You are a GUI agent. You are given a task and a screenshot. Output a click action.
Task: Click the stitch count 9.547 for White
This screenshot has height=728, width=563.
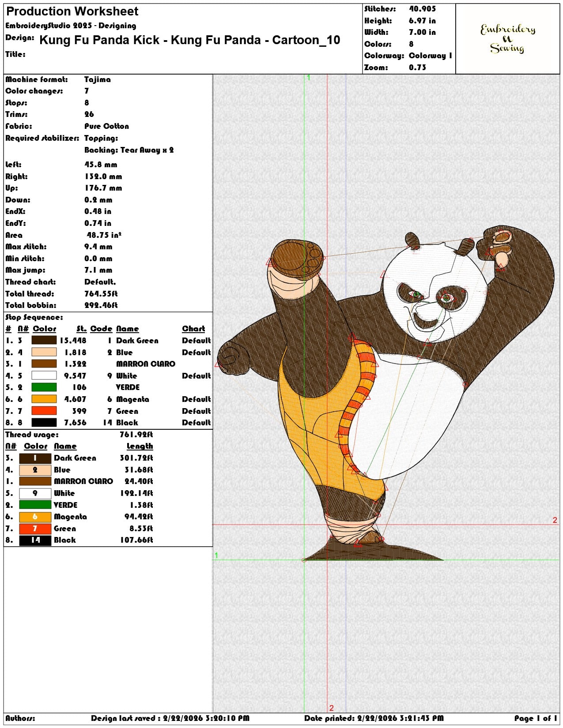pyautogui.click(x=75, y=375)
